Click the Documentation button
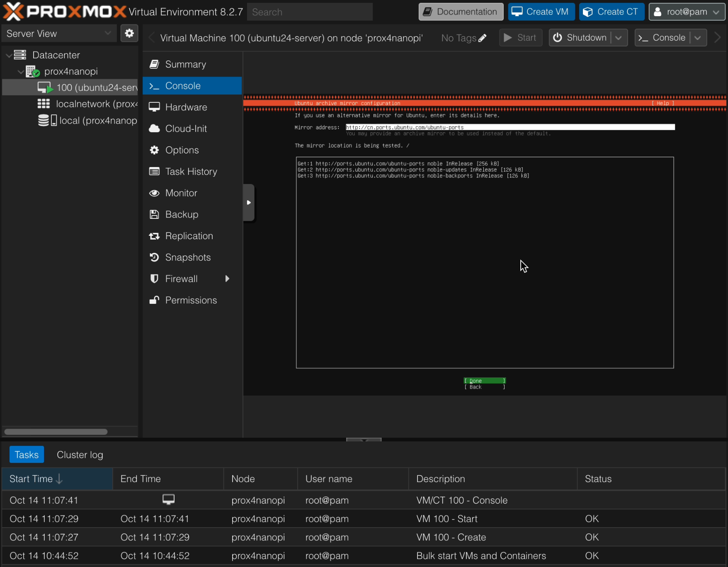The height and width of the screenshot is (567, 728). click(461, 12)
